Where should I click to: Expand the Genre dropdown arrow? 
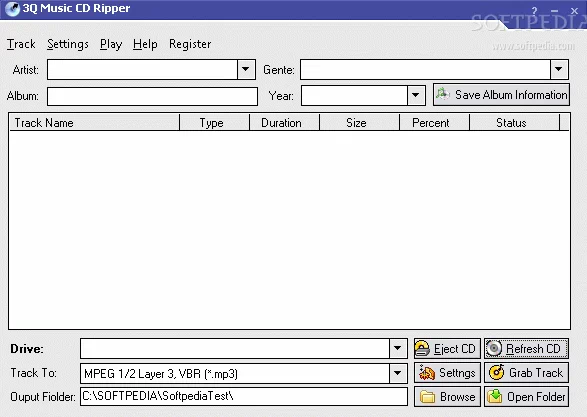tap(559, 69)
